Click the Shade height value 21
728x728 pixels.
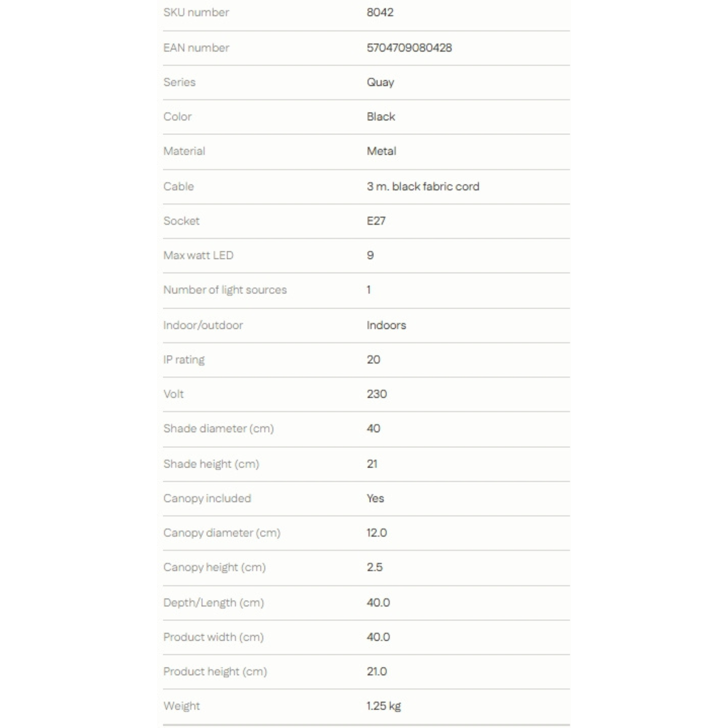pos(372,464)
